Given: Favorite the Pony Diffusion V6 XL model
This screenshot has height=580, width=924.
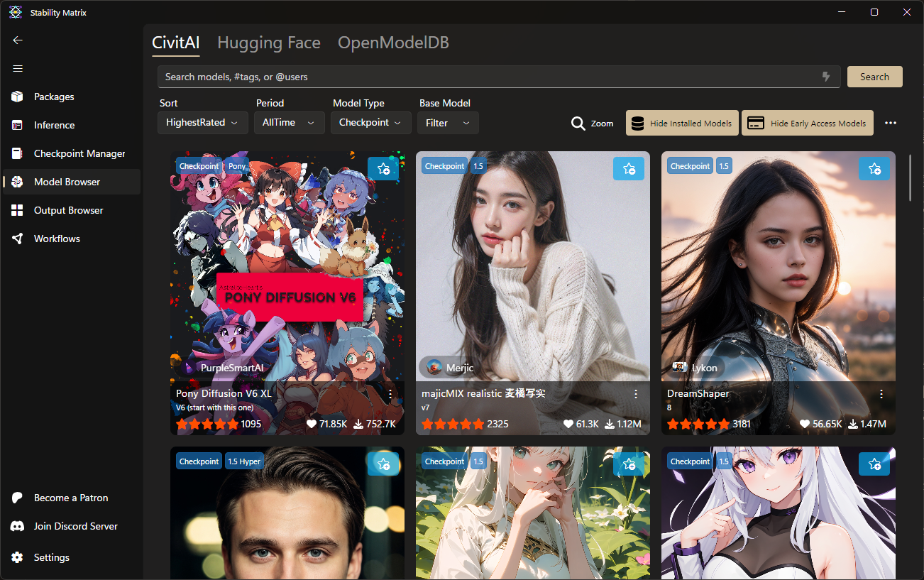Looking at the screenshot, I should click(x=383, y=168).
